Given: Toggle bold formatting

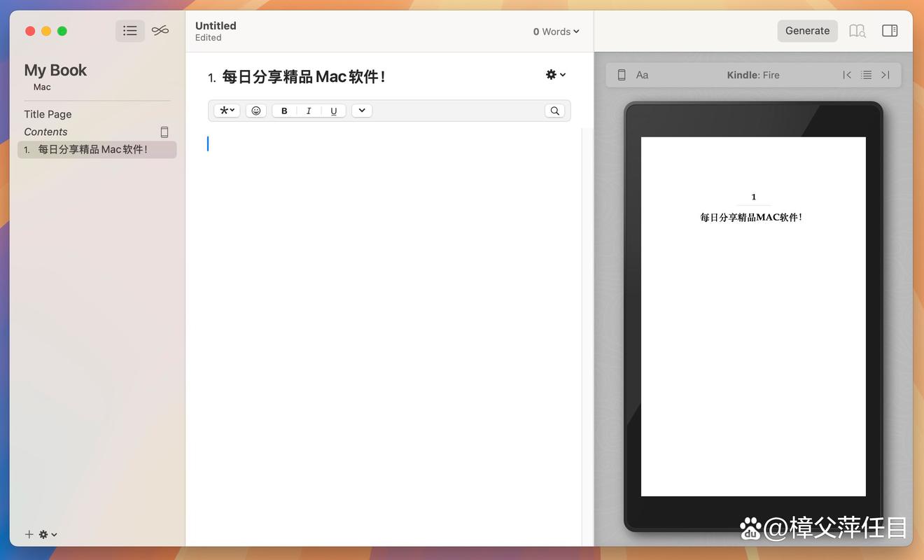Looking at the screenshot, I should point(284,111).
